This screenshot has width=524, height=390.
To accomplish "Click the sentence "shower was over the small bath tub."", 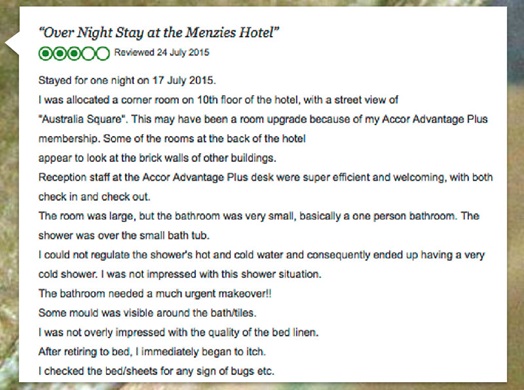I will pyautogui.click(x=124, y=235).
